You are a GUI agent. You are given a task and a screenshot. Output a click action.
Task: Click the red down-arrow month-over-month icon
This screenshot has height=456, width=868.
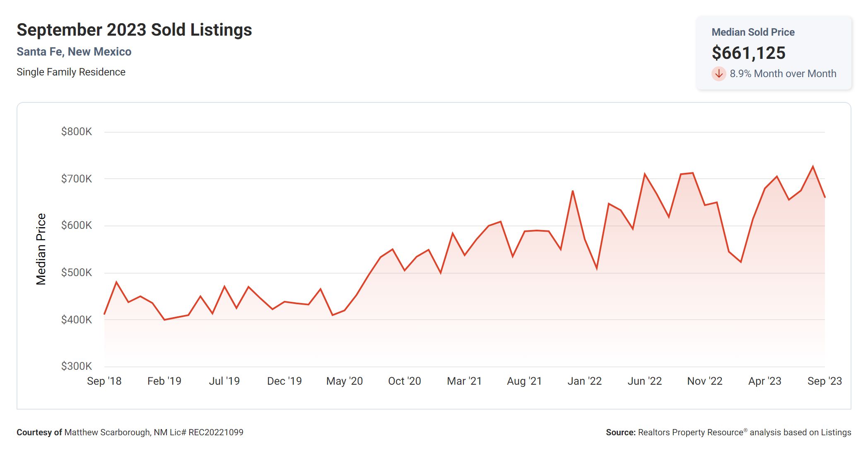pyautogui.click(x=719, y=74)
